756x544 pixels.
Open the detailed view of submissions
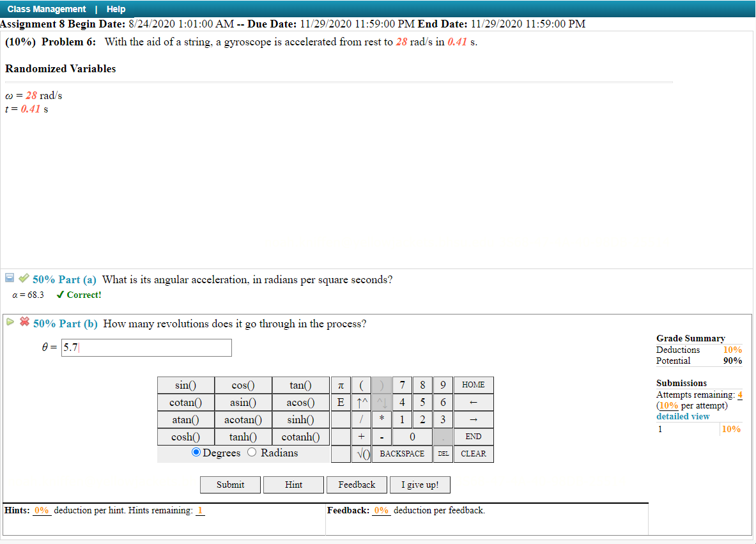tap(683, 416)
